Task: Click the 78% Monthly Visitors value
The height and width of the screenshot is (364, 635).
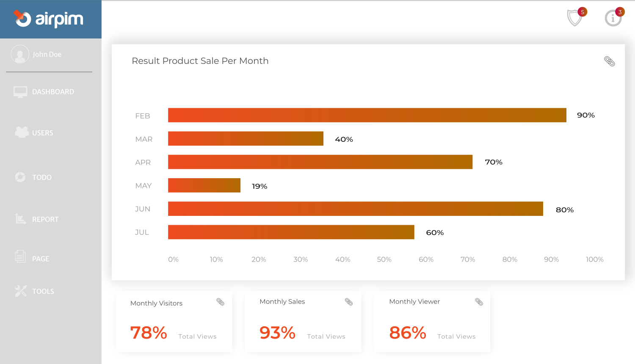Action: 149,333
